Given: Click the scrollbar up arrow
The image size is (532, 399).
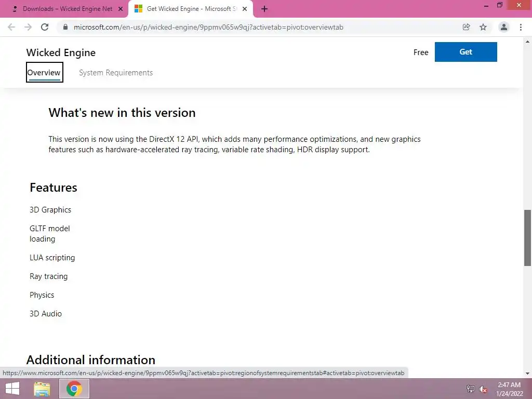Looking at the screenshot, I should (528, 42).
